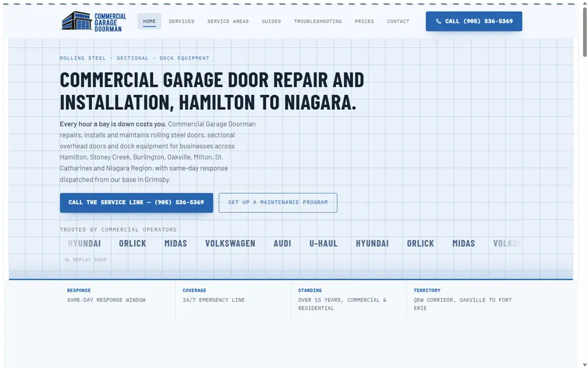Click Every hour a bay is down costs you text
588x368 pixels.
(x=113, y=125)
